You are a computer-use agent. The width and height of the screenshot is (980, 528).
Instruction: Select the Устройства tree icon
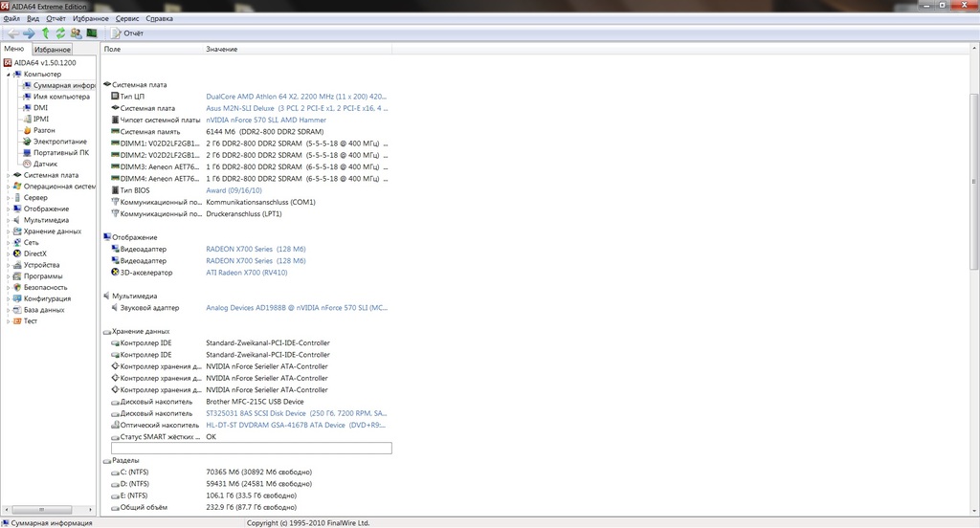pyautogui.click(x=17, y=265)
